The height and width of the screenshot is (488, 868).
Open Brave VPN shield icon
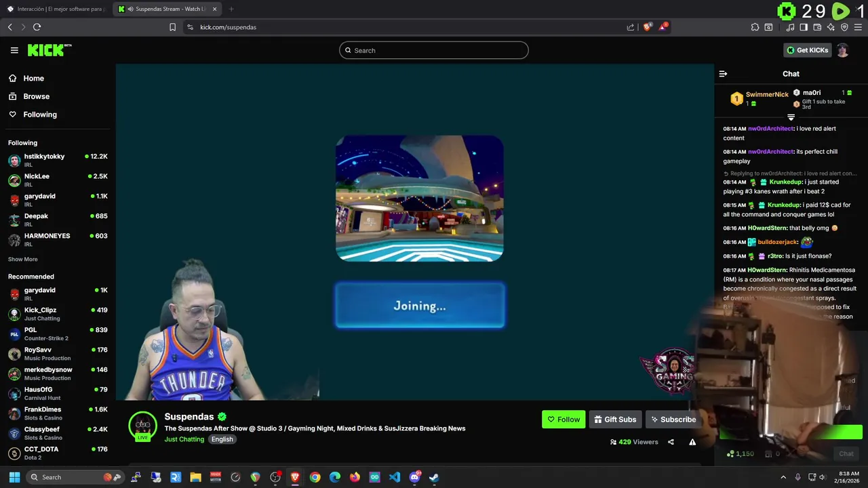(x=844, y=27)
